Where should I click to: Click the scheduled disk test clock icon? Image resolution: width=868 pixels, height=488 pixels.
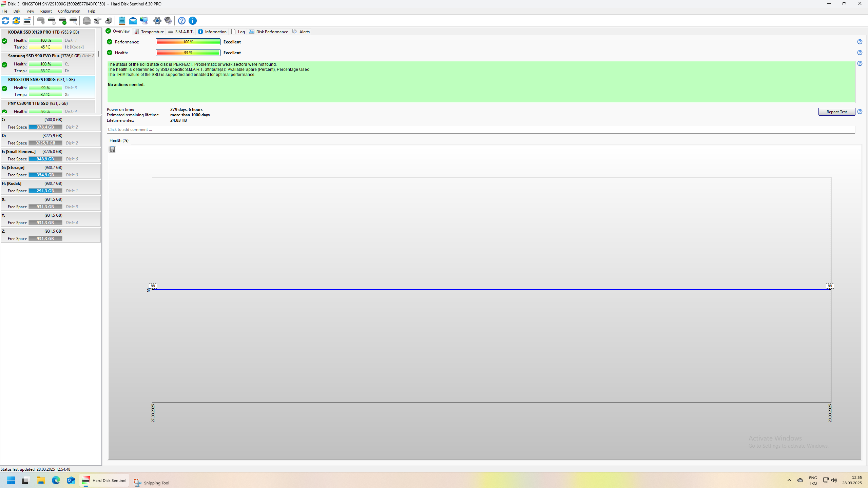click(52, 21)
